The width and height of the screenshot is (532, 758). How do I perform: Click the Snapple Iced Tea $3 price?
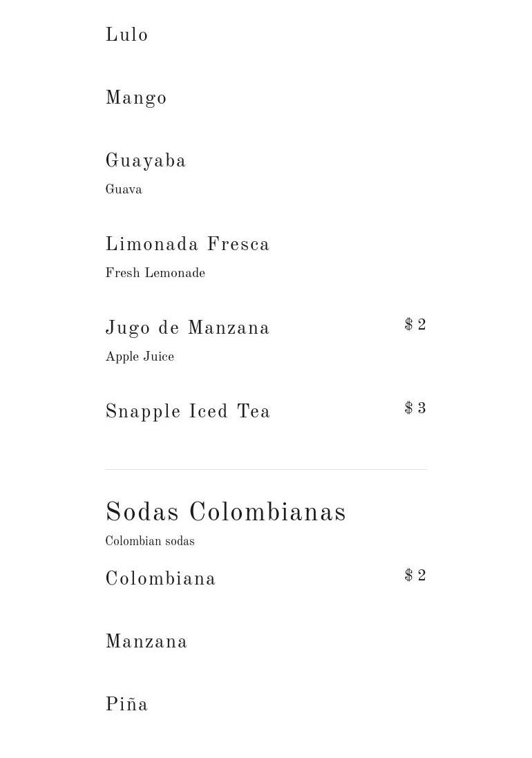(x=415, y=409)
